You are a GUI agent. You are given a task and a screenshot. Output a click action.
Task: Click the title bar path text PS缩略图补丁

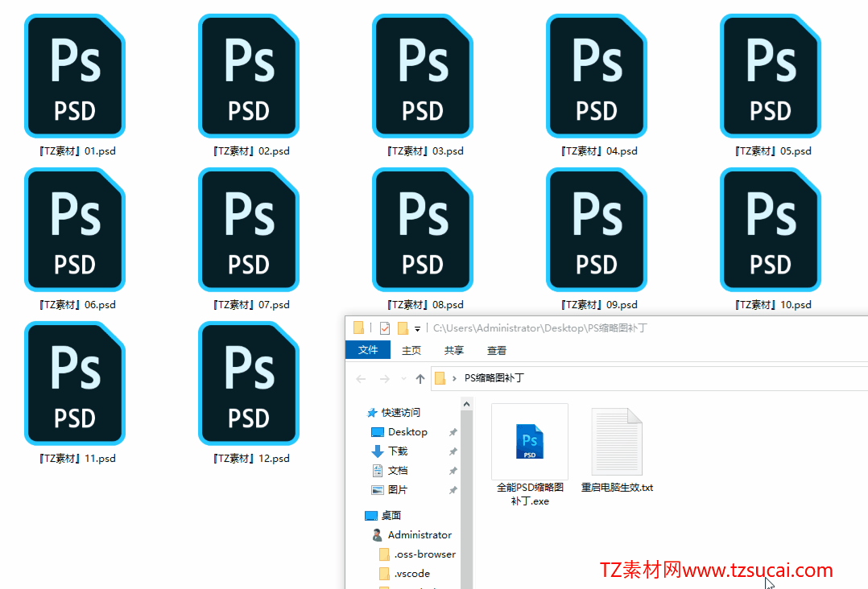point(618,328)
